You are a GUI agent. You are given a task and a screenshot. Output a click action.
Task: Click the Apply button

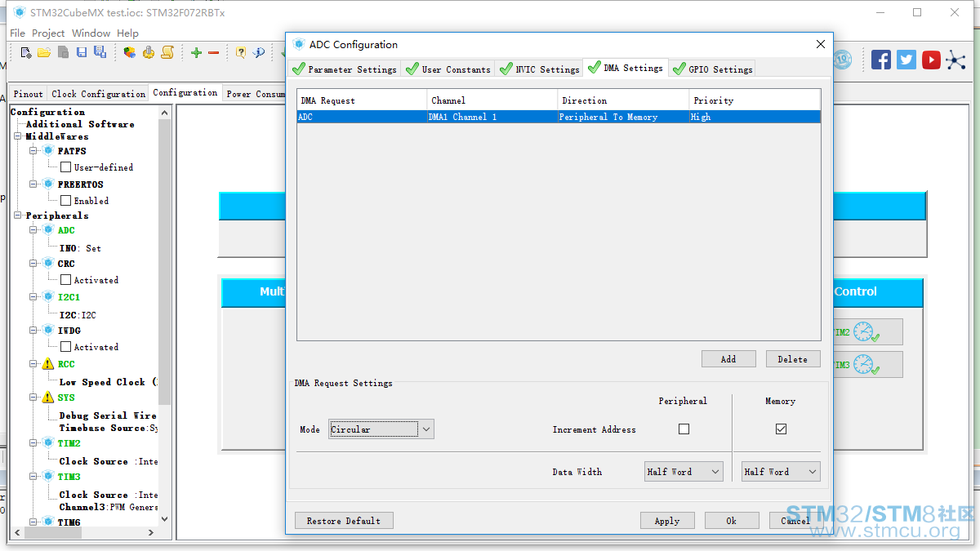click(667, 520)
